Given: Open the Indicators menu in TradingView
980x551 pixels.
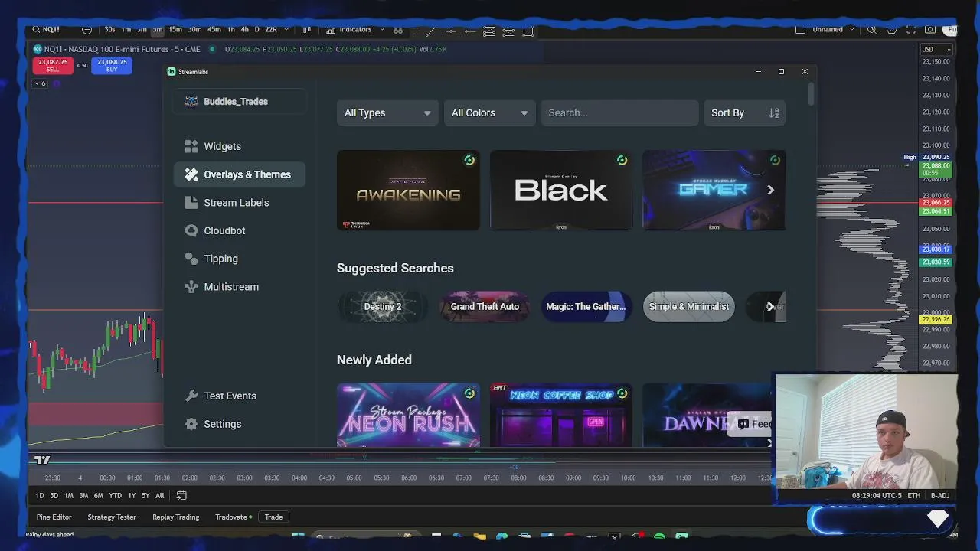Looking at the screenshot, I should coord(349,29).
